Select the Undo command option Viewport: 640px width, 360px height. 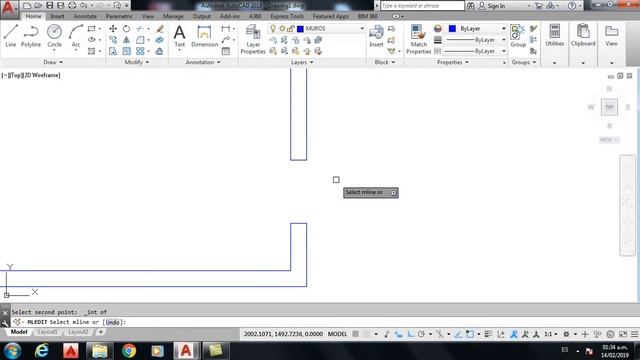tap(113, 322)
